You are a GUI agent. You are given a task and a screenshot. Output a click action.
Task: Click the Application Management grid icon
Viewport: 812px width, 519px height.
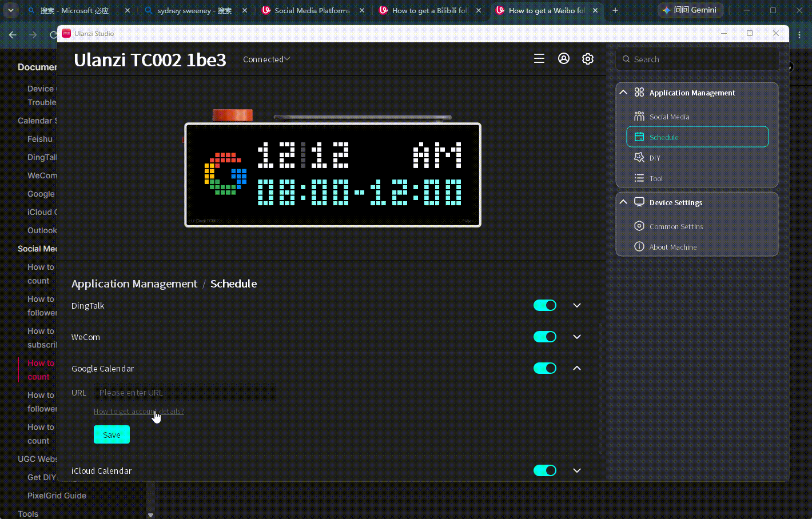(x=639, y=93)
